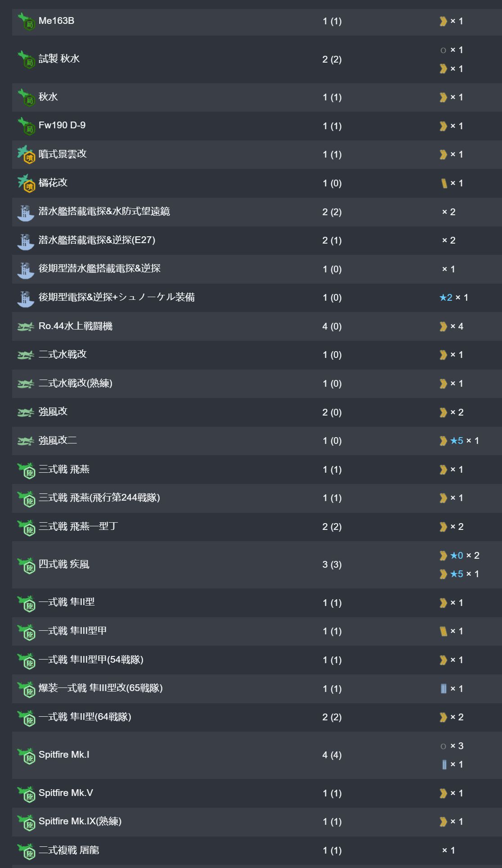Click the Spitfire Mk.IX(熟練) name
Viewport: 502px width, 868px height.
(x=80, y=821)
